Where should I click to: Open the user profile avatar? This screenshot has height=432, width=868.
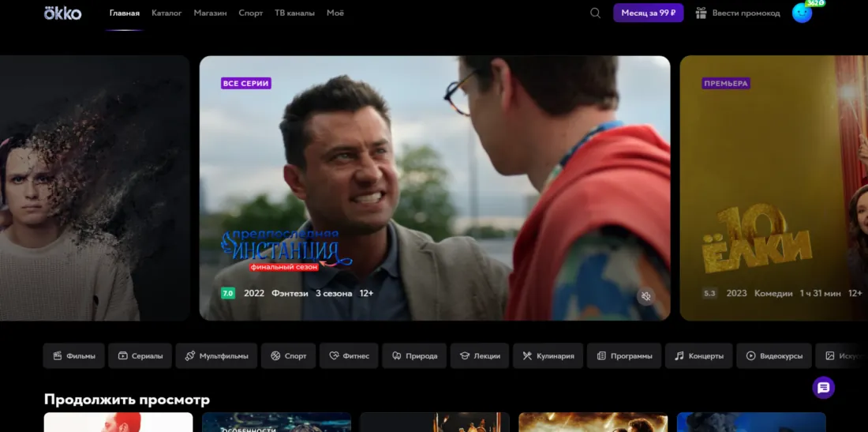click(x=802, y=13)
